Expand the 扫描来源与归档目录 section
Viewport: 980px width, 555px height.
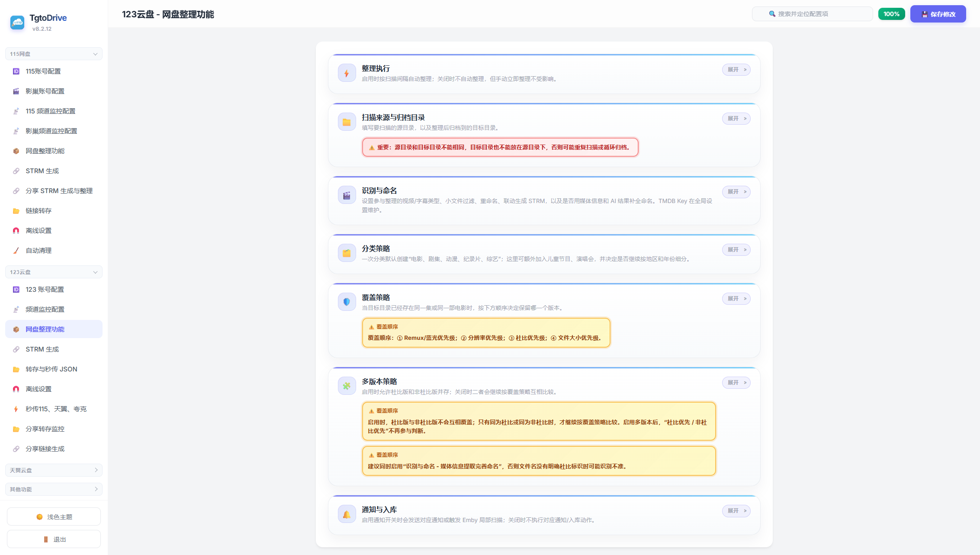736,119
